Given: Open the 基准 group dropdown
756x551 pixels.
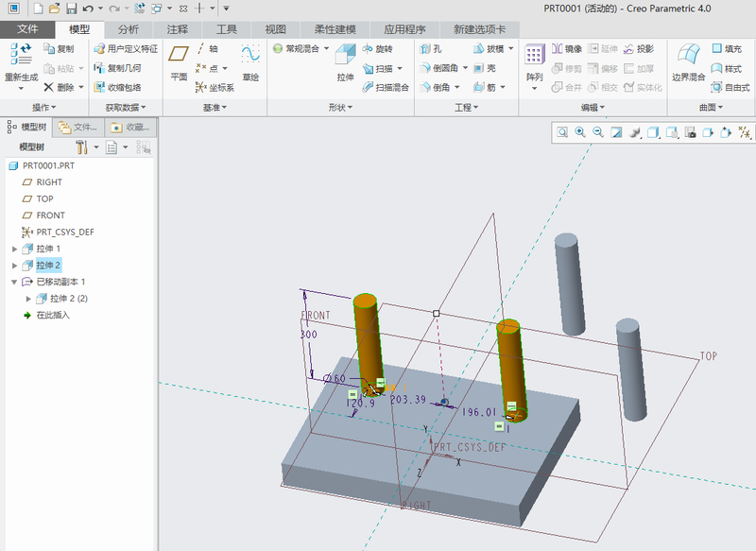Looking at the screenshot, I should click(x=215, y=108).
